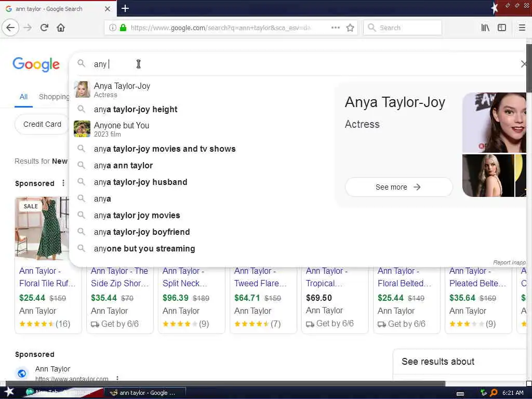
Task: Select Anyone but You film suggestion thumbnail
Action: [82, 129]
